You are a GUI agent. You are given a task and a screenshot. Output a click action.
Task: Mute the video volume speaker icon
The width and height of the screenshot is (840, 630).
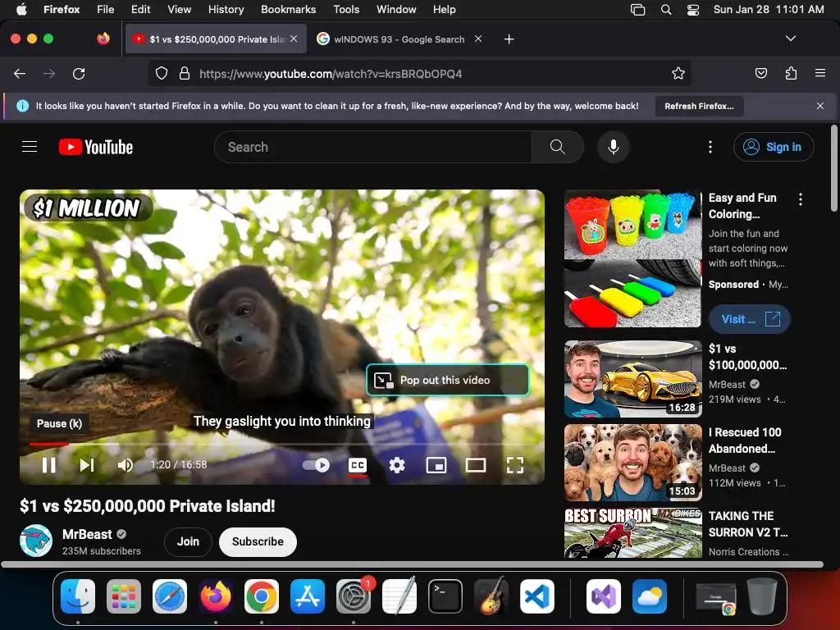125,465
